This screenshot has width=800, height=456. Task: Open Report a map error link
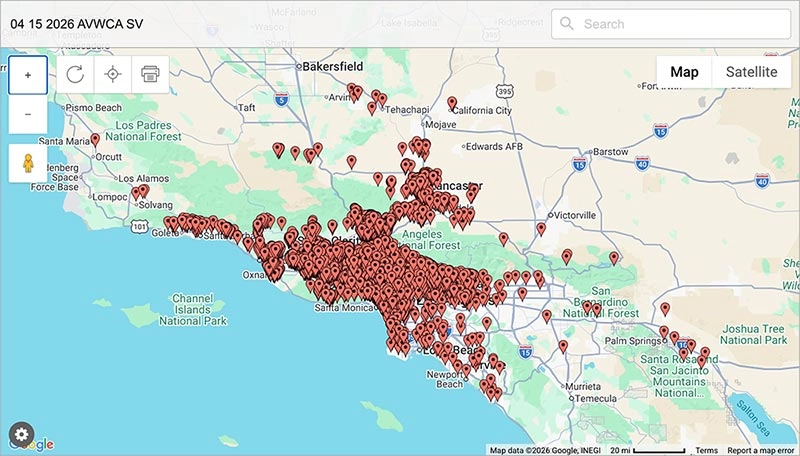coord(760,450)
